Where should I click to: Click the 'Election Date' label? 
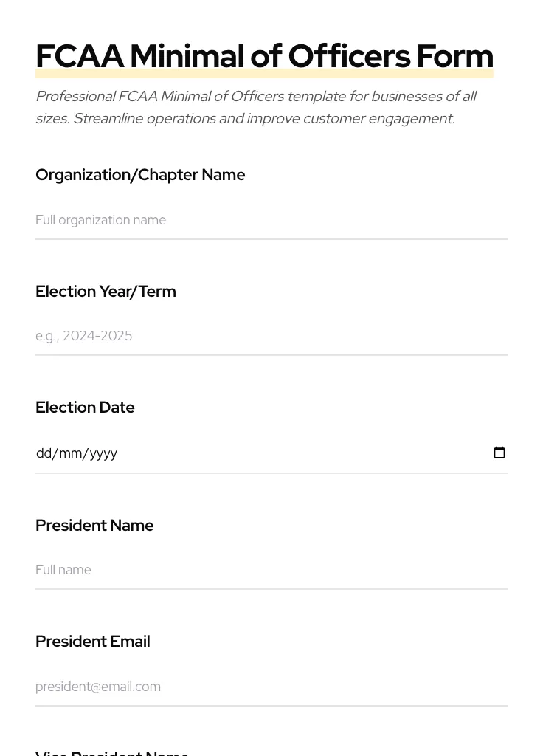point(85,408)
